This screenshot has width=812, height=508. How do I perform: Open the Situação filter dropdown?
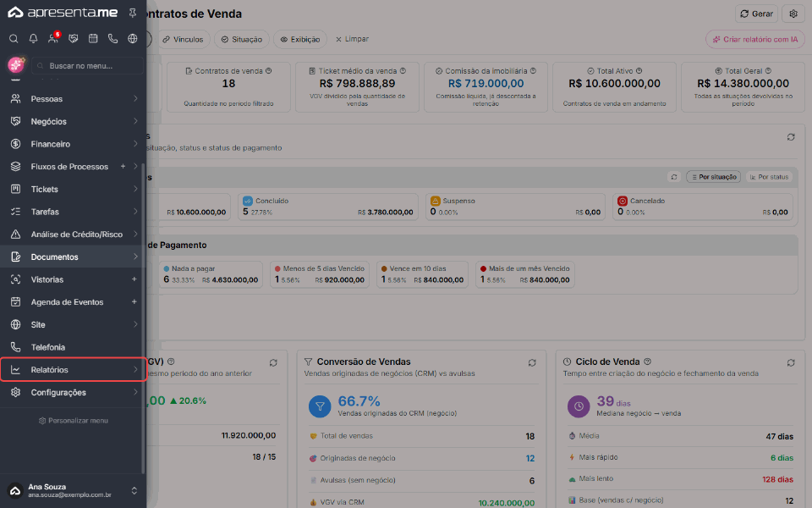241,40
